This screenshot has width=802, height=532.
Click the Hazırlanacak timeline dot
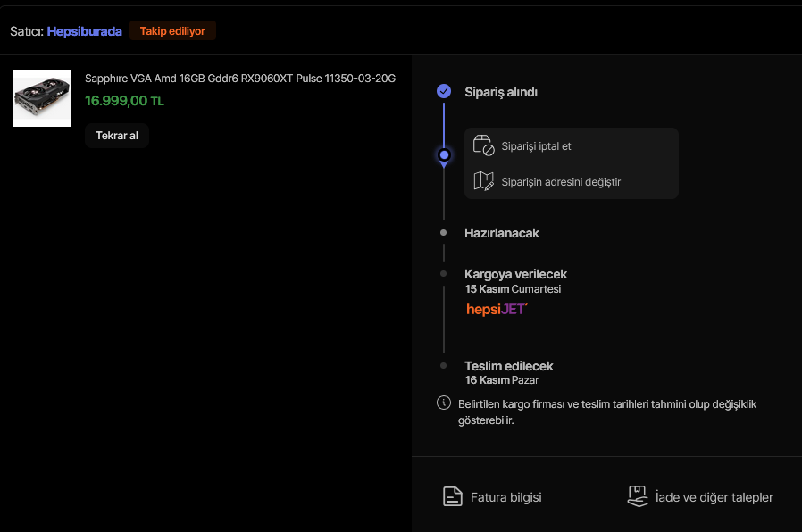(444, 233)
